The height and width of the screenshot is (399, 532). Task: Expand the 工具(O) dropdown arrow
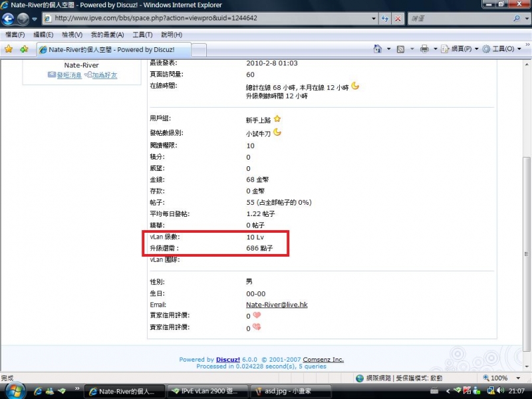[519, 49]
